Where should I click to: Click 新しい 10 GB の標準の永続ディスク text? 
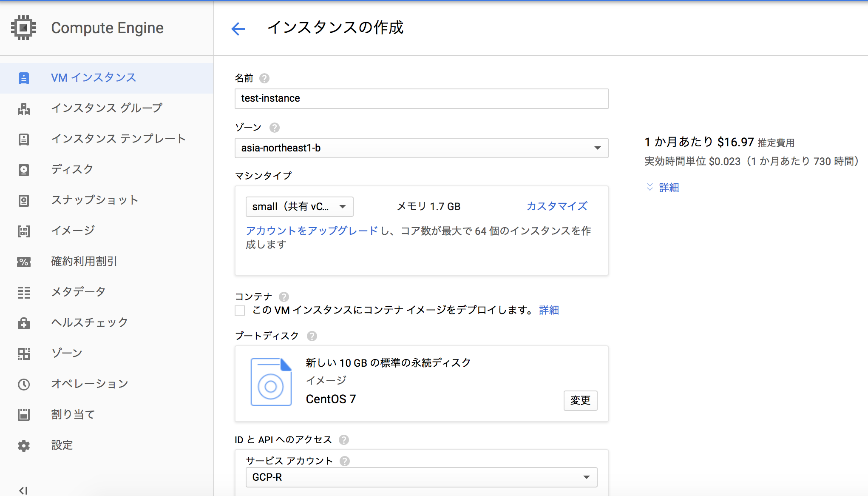[388, 363]
